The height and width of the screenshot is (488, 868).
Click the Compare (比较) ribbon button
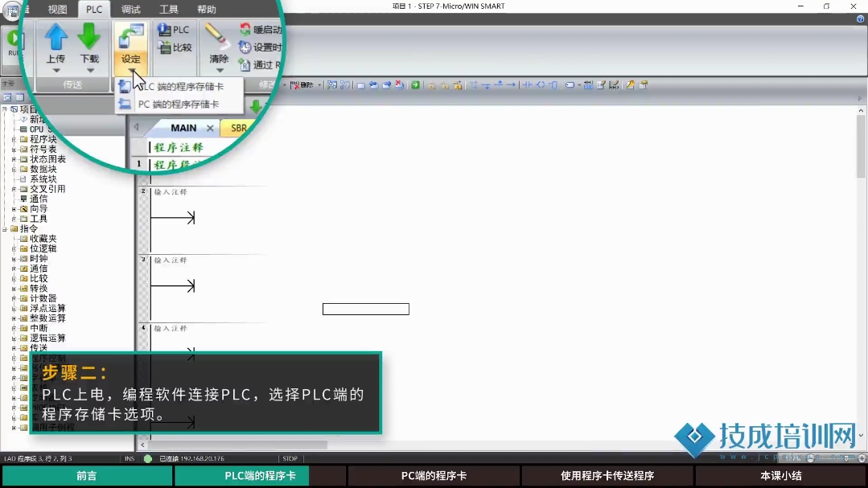[x=175, y=47]
